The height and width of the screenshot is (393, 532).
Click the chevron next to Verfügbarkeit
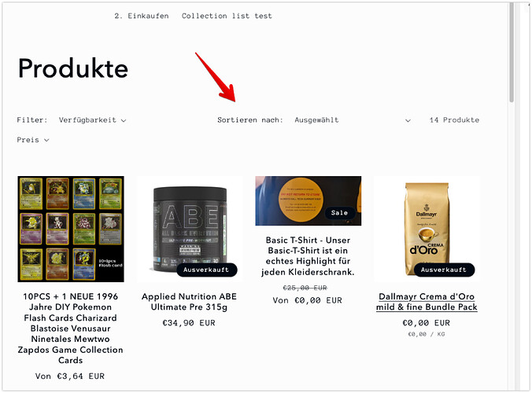tap(124, 120)
